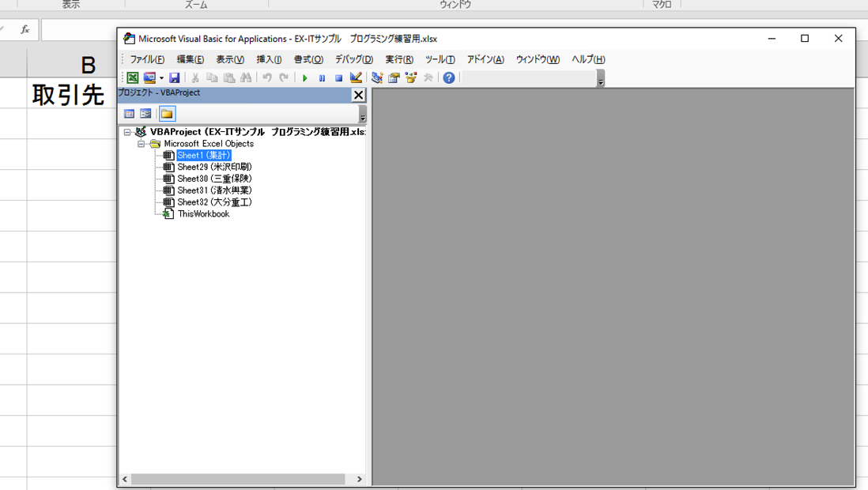
Task: Open Object Browser toolbar icon
Action: pyautogui.click(x=411, y=78)
